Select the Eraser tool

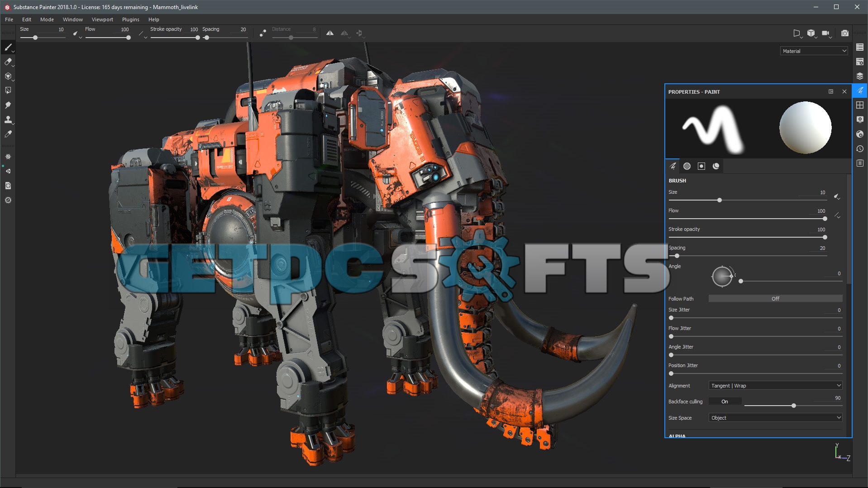click(8, 62)
